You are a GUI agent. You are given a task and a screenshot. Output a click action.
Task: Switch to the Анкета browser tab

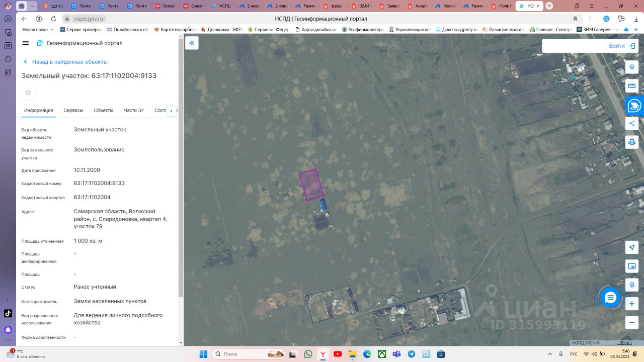[x=417, y=6]
